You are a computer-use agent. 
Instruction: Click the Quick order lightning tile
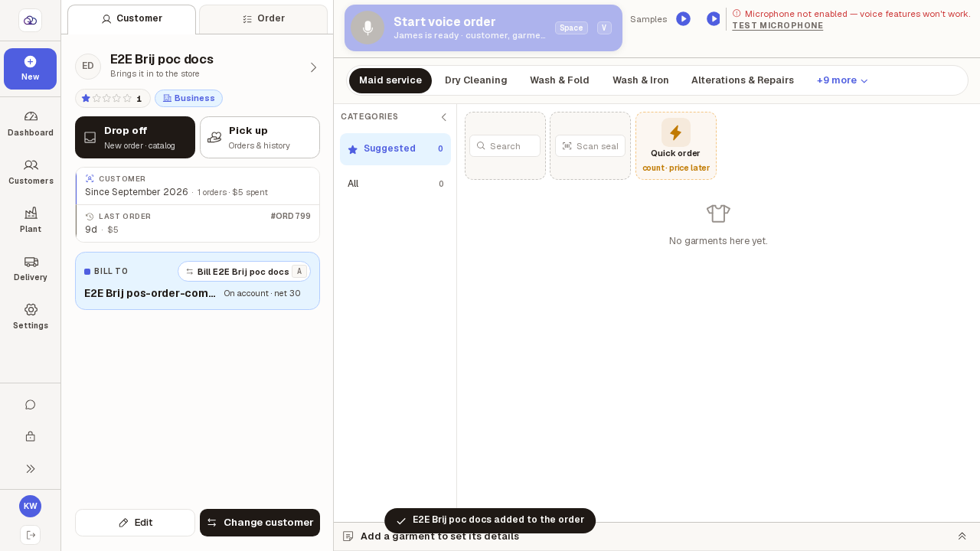click(x=676, y=145)
